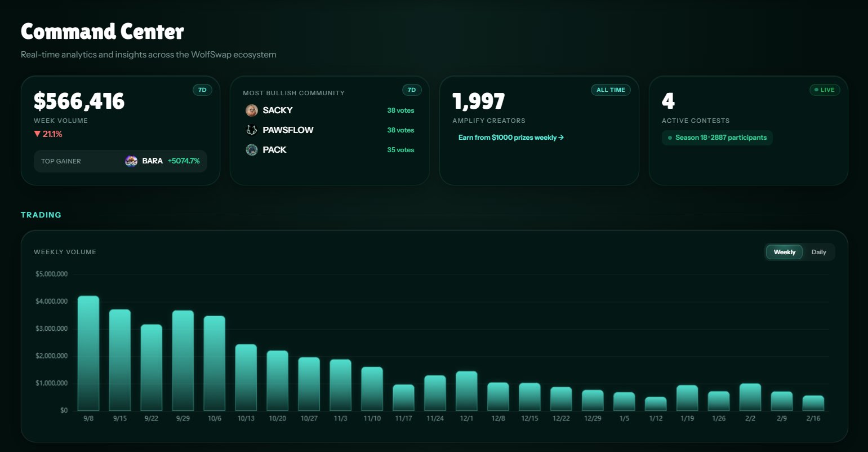Open Season 18 · 2887 participants contest
This screenshot has width=868, height=452.
click(717, 138)
